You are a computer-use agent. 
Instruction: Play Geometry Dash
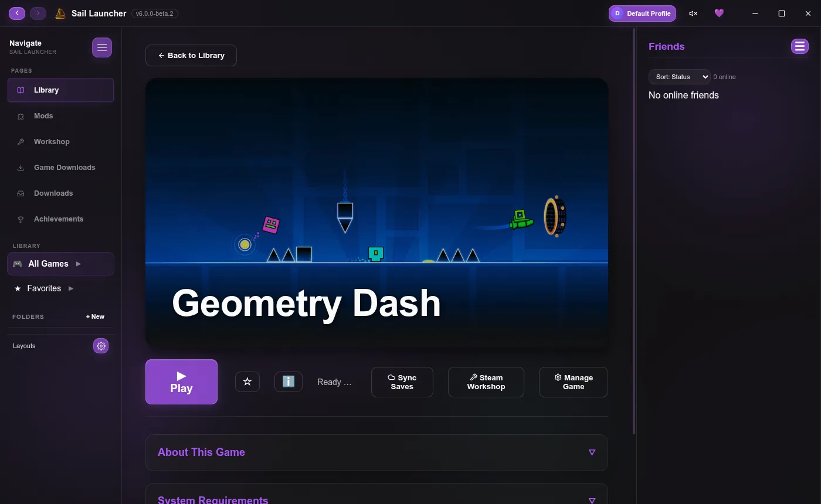pos(181,382)
